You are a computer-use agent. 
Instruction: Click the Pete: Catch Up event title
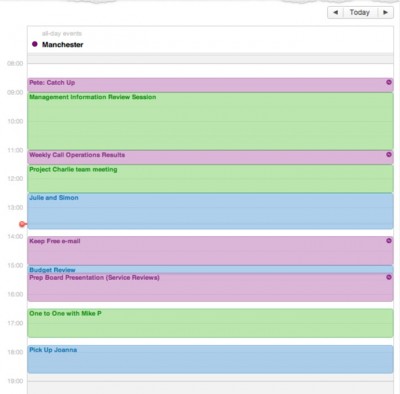coord(52,83)
